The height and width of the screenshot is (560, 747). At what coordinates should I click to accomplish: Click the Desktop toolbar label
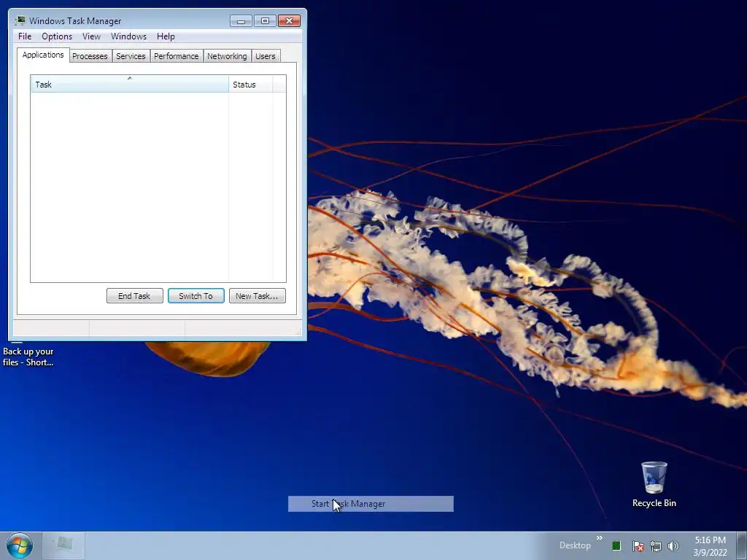(575, 545)
